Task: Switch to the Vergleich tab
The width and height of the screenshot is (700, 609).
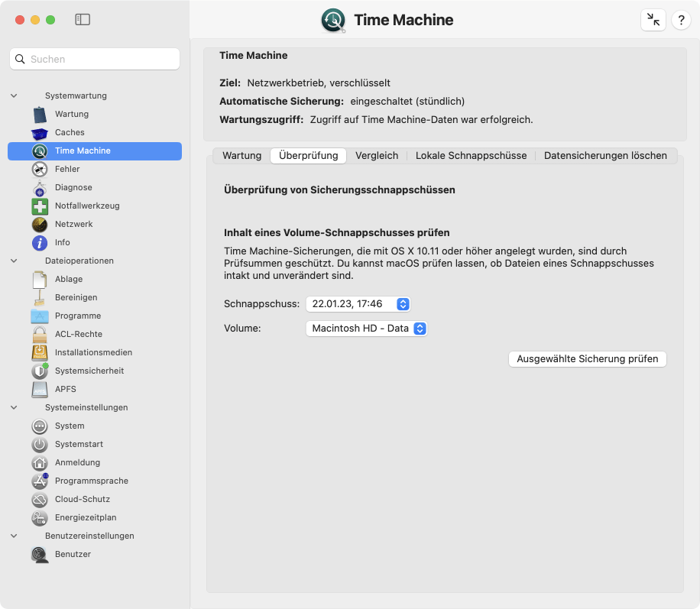Action: 377,156
